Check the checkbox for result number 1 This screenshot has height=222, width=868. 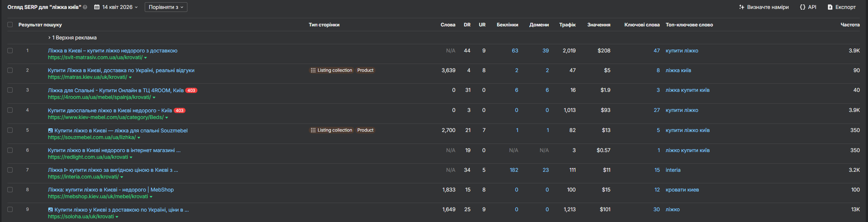tap(10, 51)
